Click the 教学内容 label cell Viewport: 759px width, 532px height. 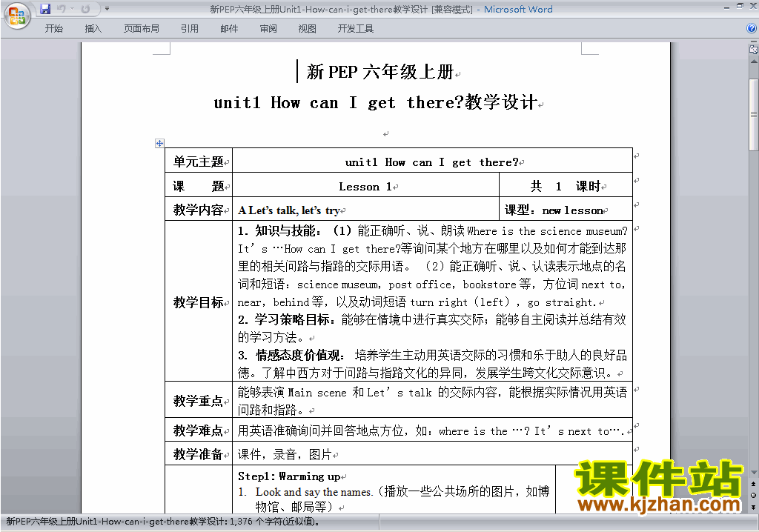(x=199, y=210)
